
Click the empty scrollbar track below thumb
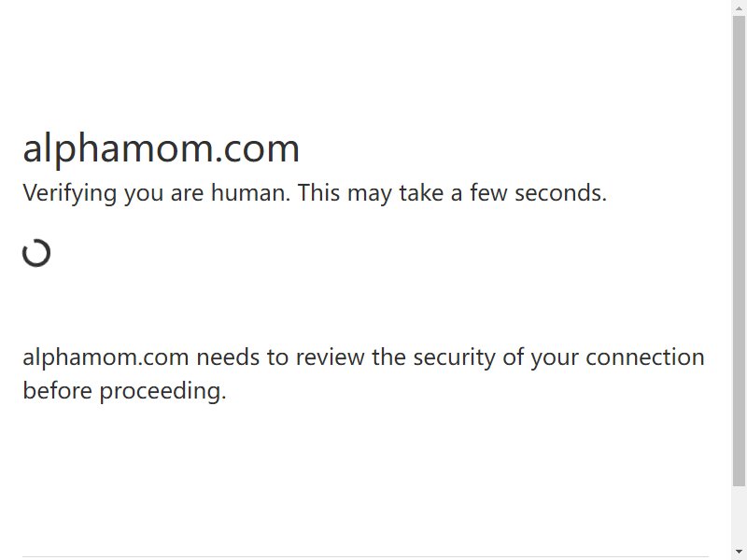[739, 517]
